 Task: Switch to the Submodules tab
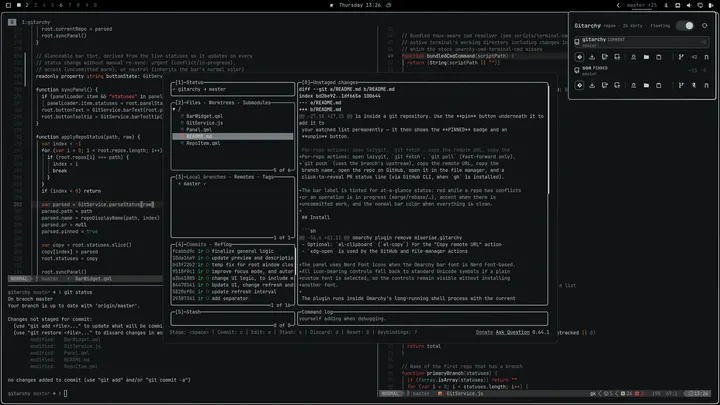coord(257,102)
